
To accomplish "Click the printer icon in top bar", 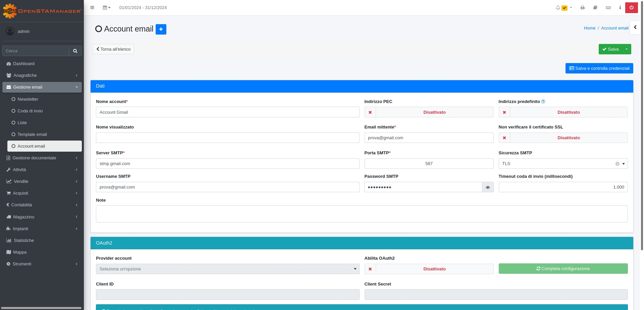I will (x=583, y=7).
